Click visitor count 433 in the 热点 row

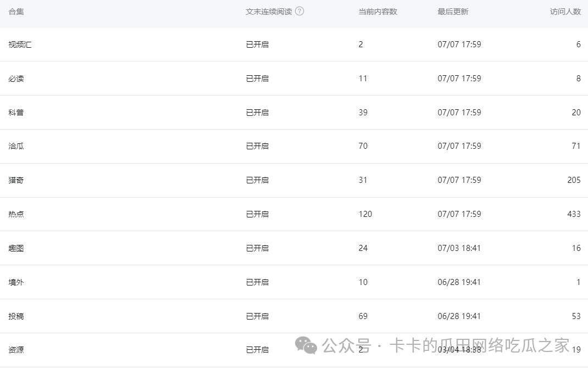click(x=574, y=214)
